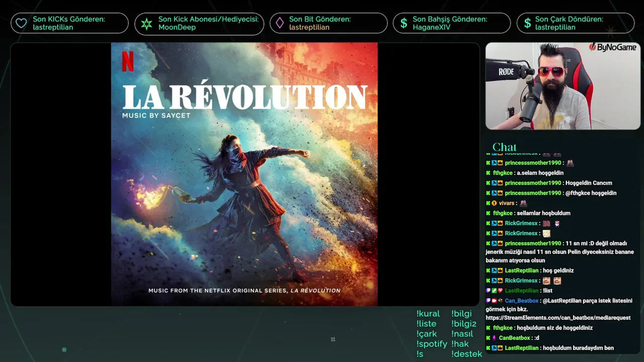Click the !s command text
644x362 pixels.
(420, 354)
